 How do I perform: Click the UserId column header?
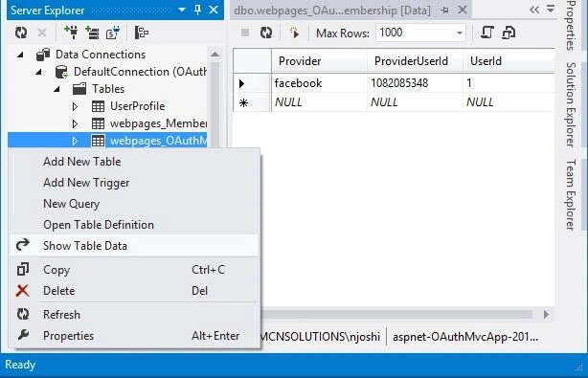pos(509,60)
